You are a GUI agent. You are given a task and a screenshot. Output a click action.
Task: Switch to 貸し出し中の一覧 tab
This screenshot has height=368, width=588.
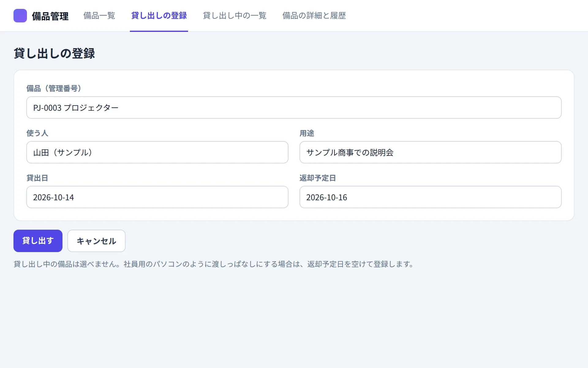(235, 16)
